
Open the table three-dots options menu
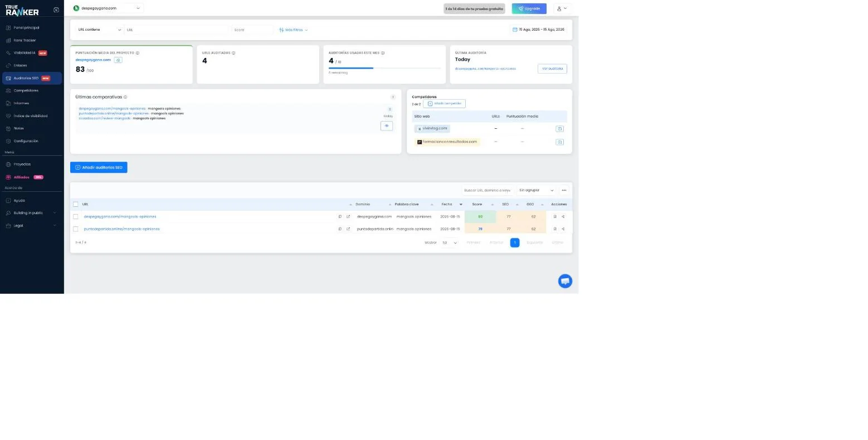[564, 190]
